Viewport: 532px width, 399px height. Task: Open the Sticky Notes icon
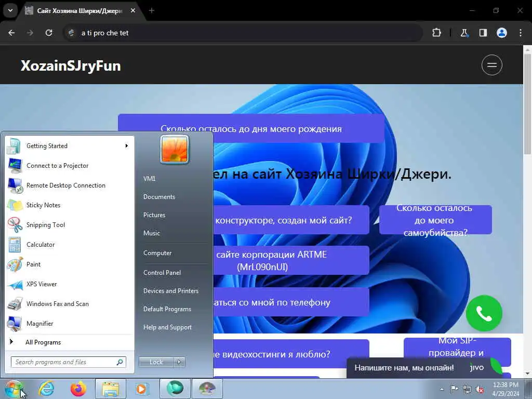(15, 205)
